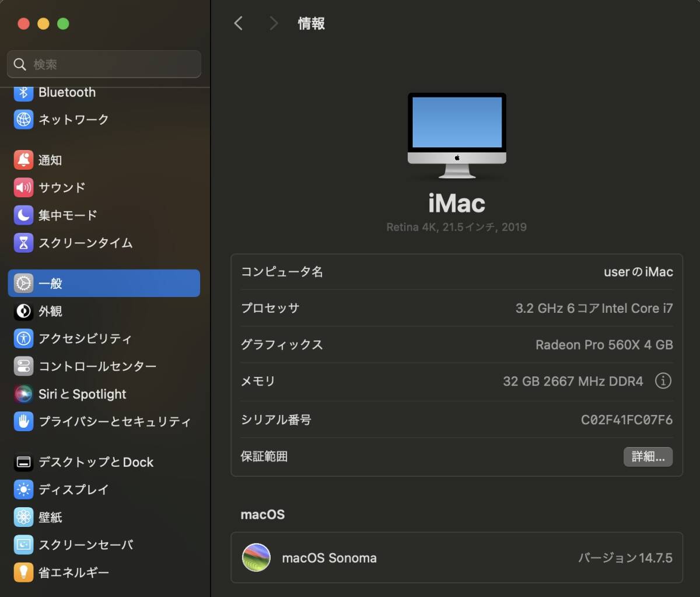The width and height of the screenshot is (700, 597).
Task: Open the アクセシビリティ icon
Action: [23, 338]
